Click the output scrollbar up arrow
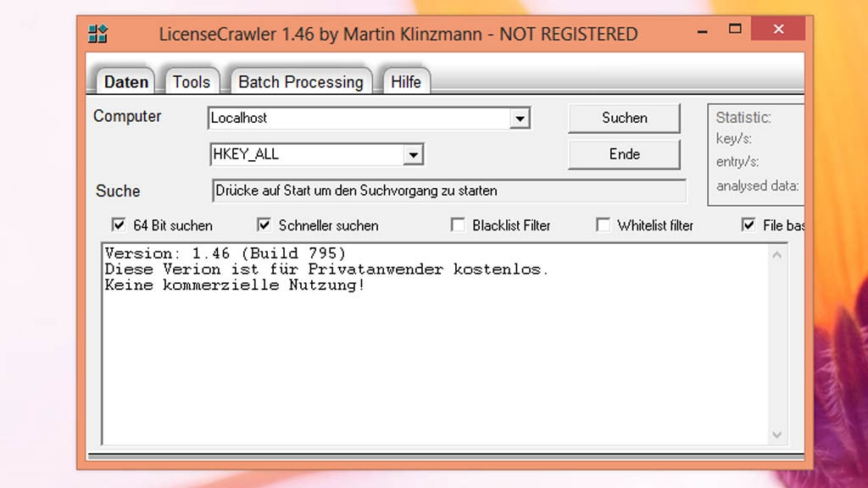 [x=777, y=255]
